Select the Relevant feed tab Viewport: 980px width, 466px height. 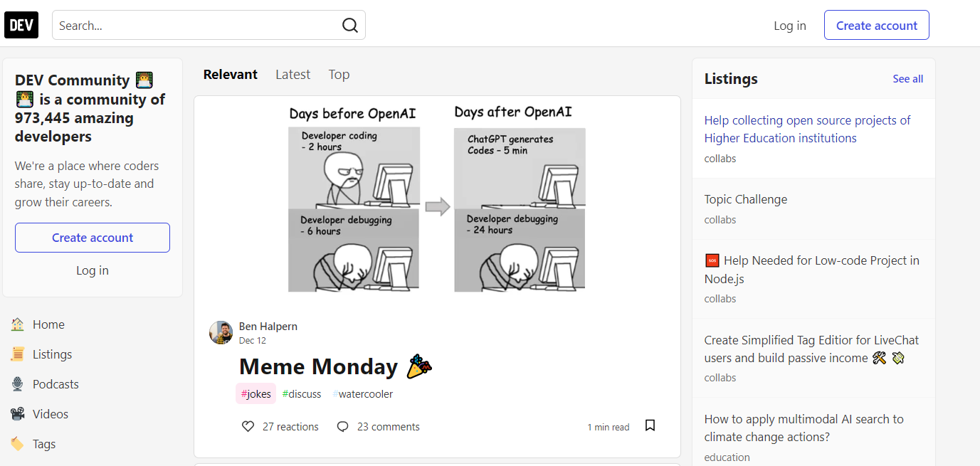pos(230,75)
